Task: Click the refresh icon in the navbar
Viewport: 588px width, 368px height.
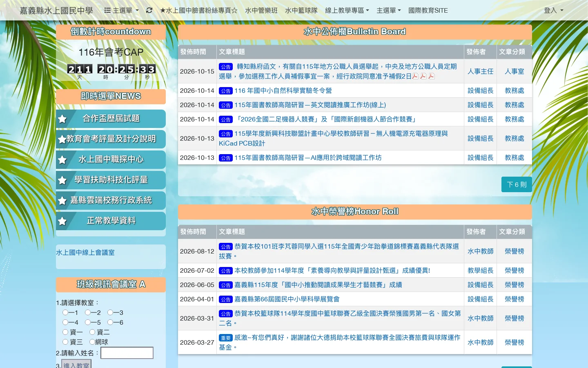Action: (149, 10)
